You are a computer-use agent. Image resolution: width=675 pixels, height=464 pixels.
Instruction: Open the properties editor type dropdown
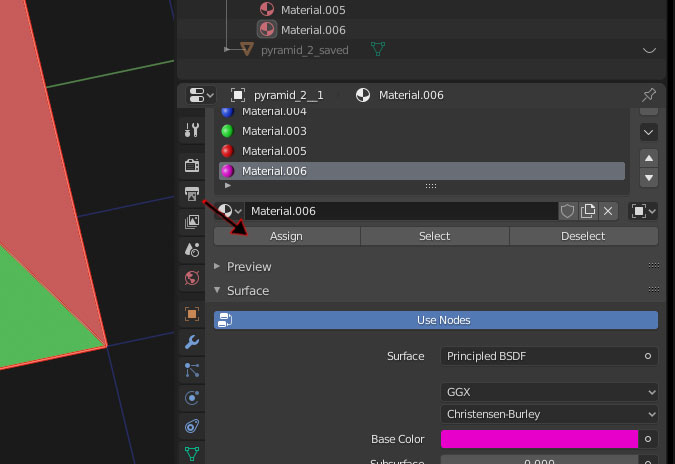(201, 95)
